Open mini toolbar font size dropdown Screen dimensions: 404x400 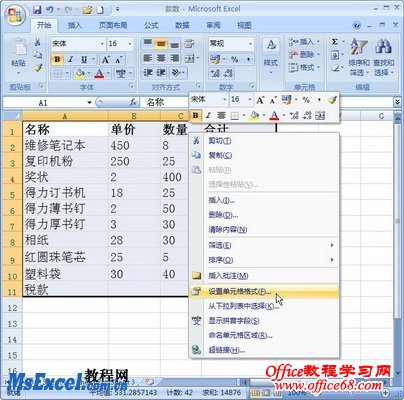click(x=249, y=99)
